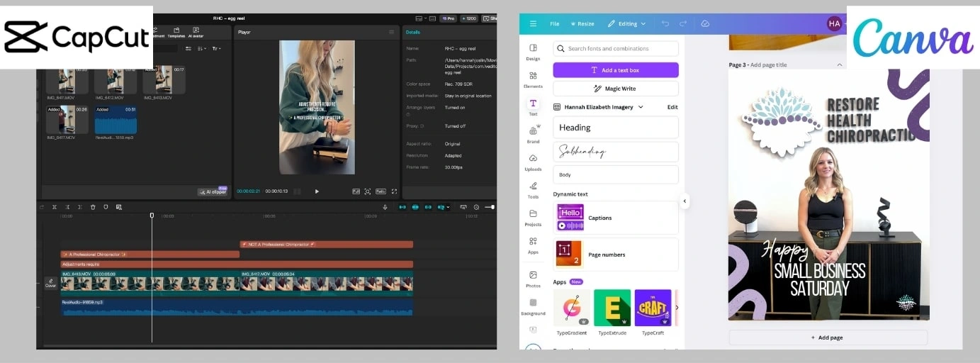Click Edit brand fonts link
This screenshot has height=363, width=980.
pos(672,107)
